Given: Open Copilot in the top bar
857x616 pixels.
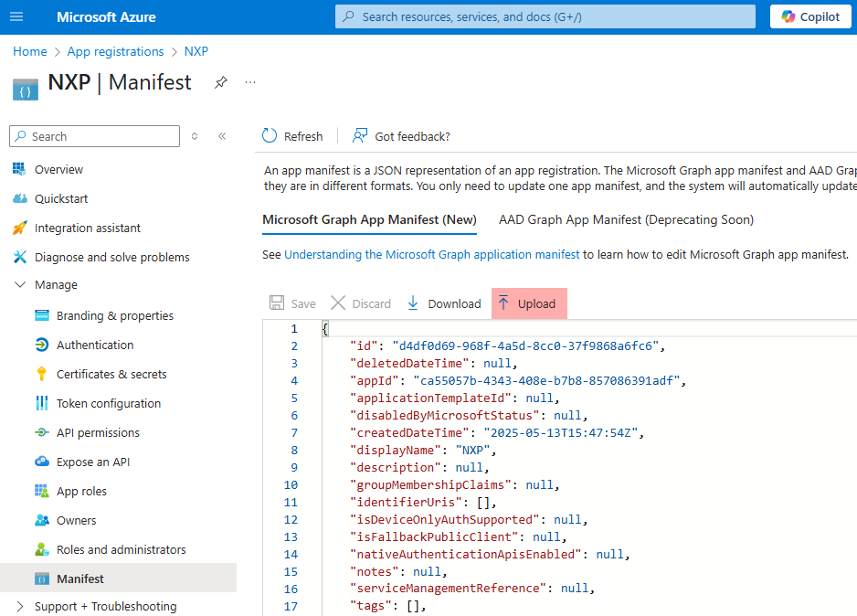Looking at the screenshot, I should pyautogui.click(x=809, y=16).
